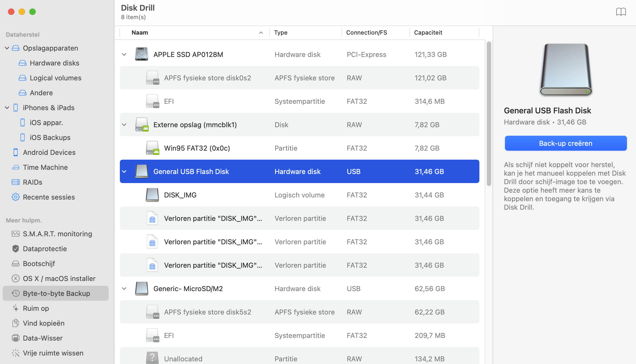Click the Data-Wisser shredder icon
The image size is (636, 364).
point(16,338)
